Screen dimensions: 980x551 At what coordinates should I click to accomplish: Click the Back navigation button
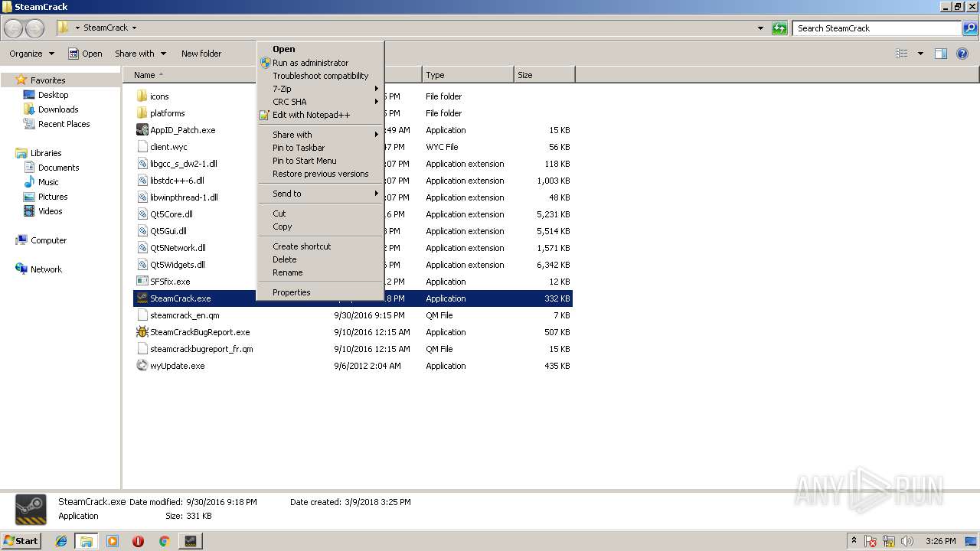coord(14,28)
